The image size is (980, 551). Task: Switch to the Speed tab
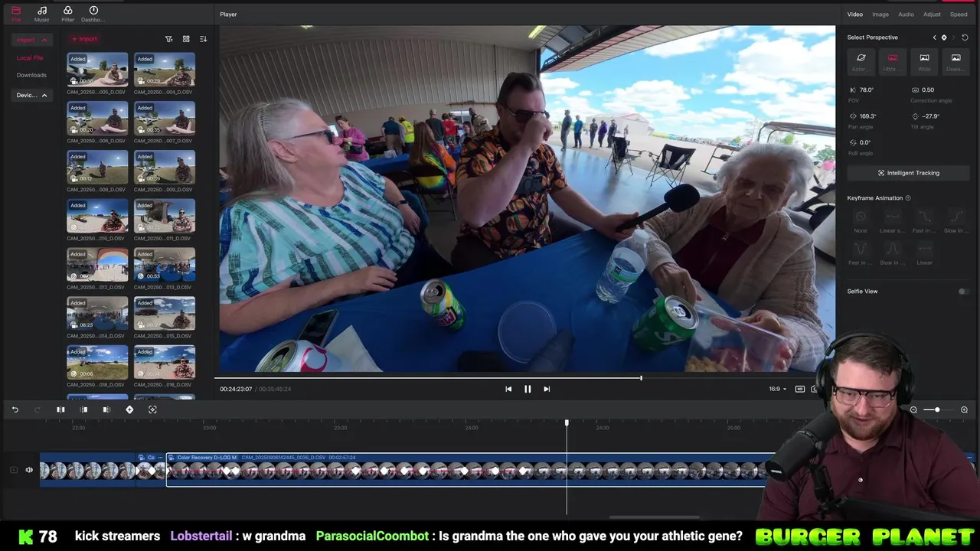pos(959,15)
